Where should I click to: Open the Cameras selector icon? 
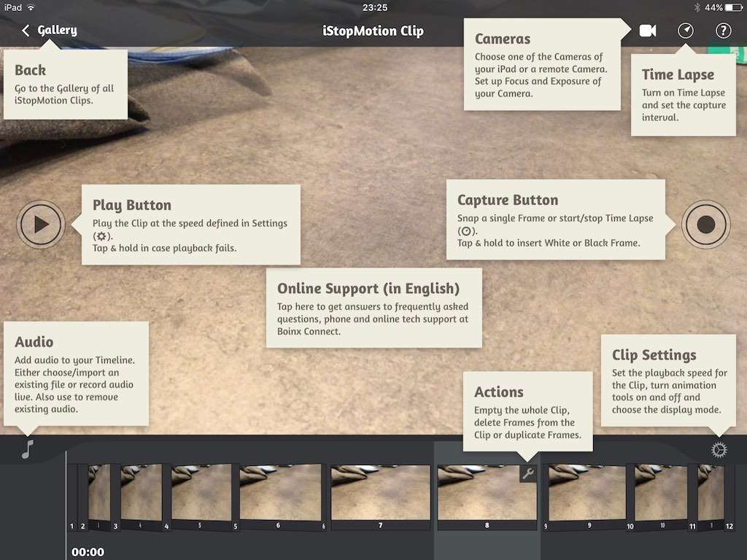[648, 31]
